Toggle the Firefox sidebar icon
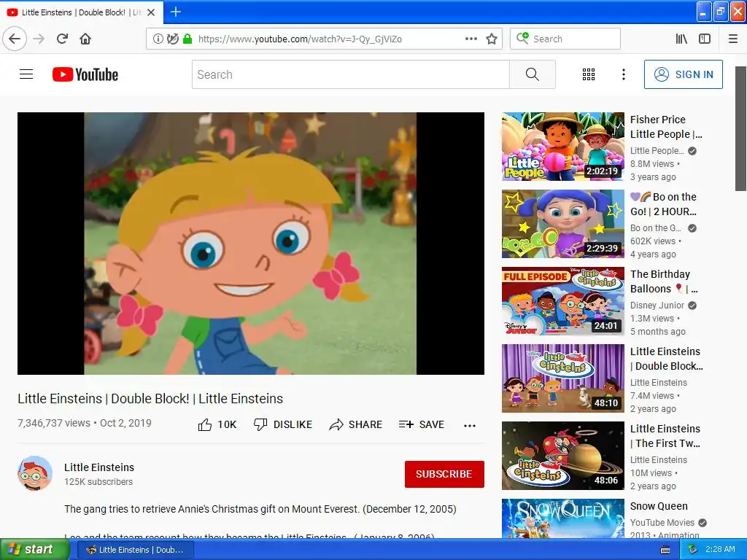 [x=705, y=39]
